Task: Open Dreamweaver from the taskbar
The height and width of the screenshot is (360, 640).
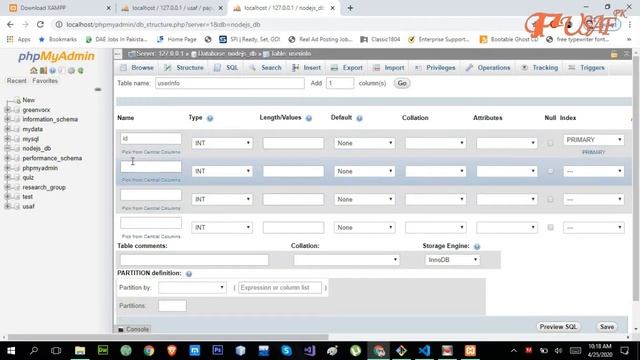Action: tap(103, 351)
